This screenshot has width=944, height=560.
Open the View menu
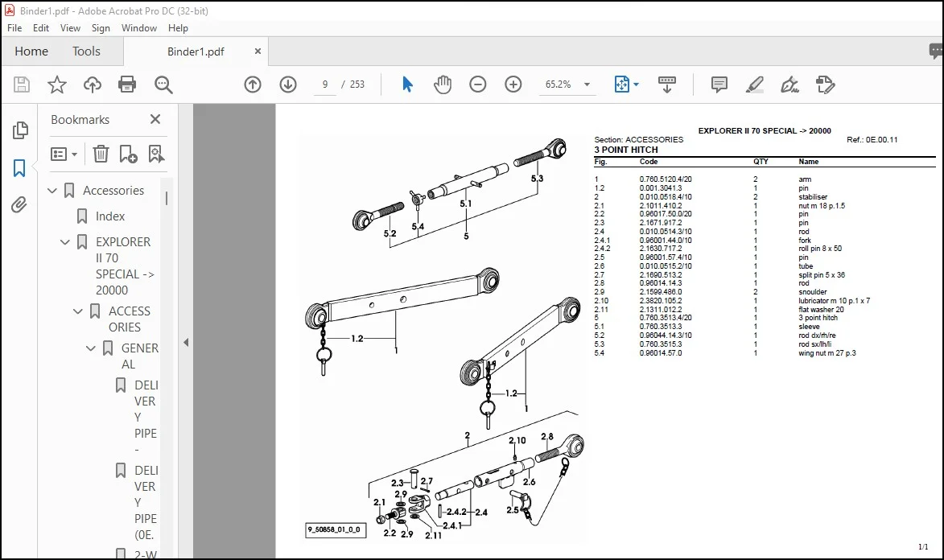pyautogui.click(x=70, y=27)
